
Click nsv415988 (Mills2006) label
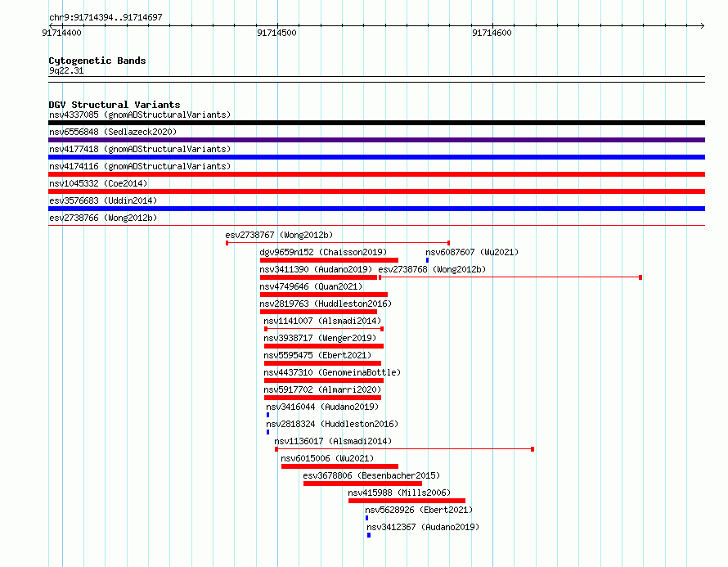pyautogui.click(x=399, y=493)
